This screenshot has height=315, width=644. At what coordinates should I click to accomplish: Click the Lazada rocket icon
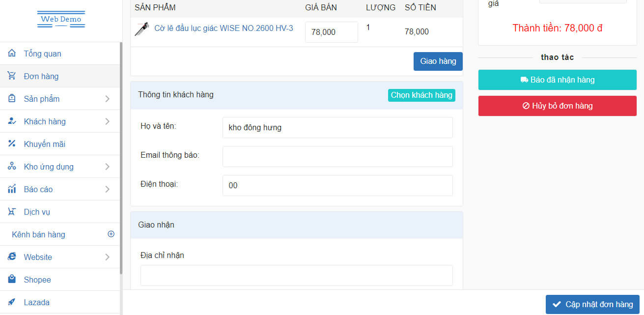(x=12, y=302)
